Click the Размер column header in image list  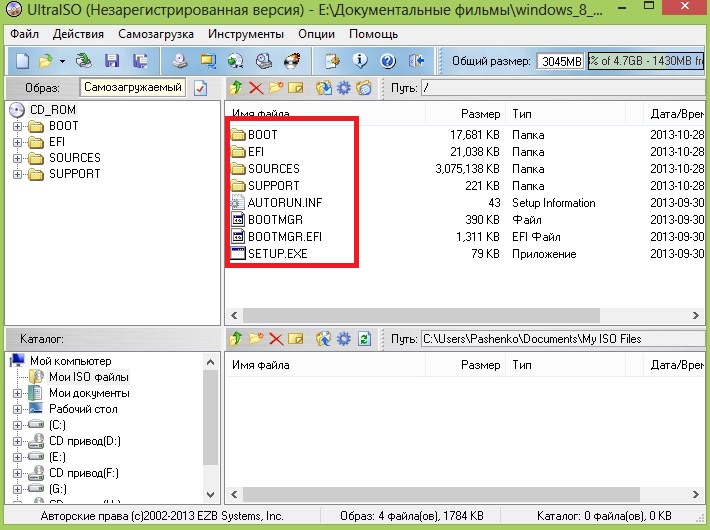coord(479,113)
